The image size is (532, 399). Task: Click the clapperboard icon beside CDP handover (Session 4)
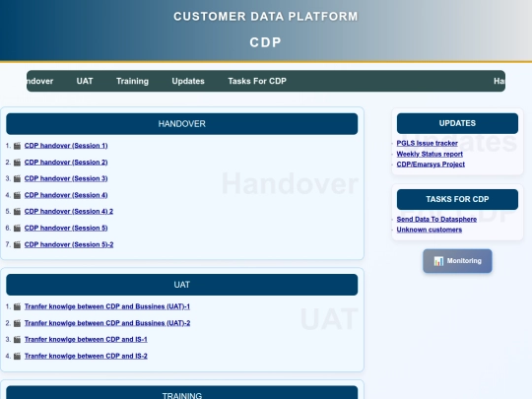(x=18, y=195)
